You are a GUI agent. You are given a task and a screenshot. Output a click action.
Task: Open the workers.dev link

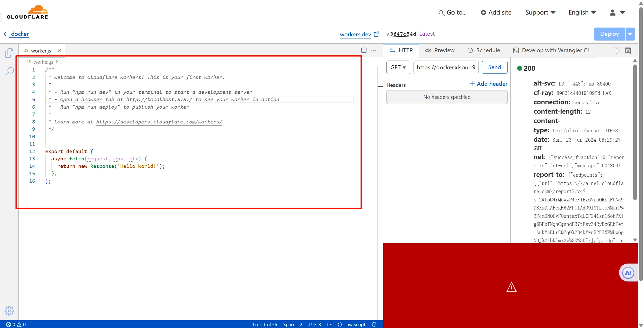(x=359, y=34)
